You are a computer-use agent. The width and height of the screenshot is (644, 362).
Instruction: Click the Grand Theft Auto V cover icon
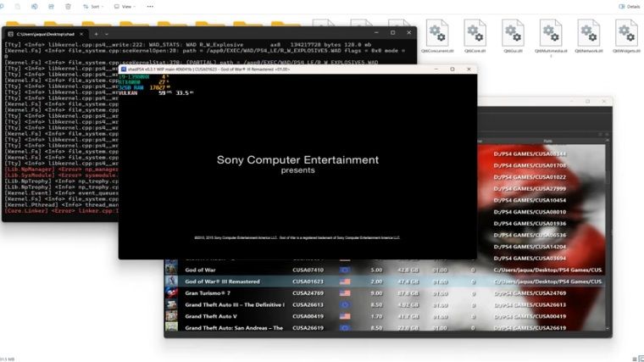pos(171,315)
